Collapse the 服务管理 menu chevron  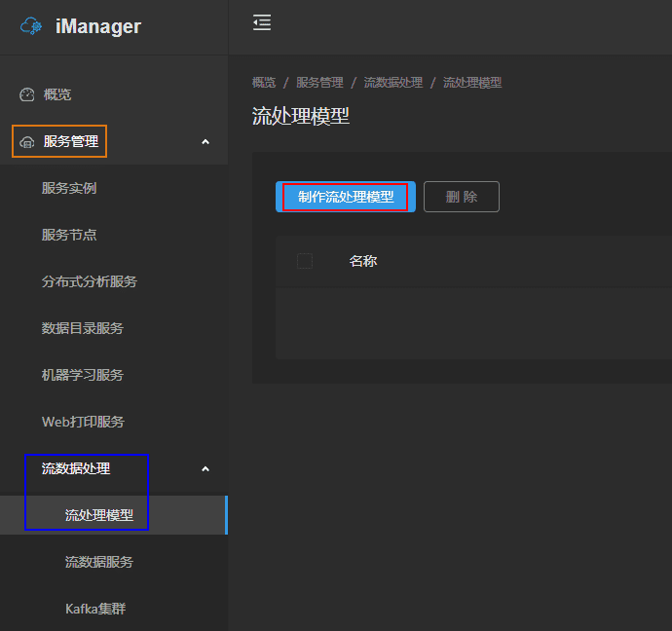(x=205, y=142)
